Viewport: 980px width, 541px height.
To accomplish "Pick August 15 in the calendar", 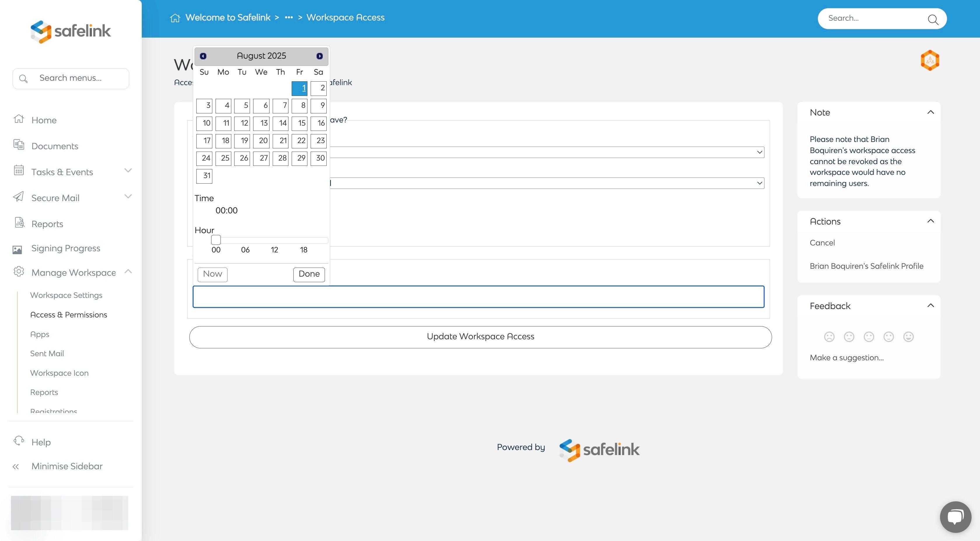I will [x=300, y=123].
